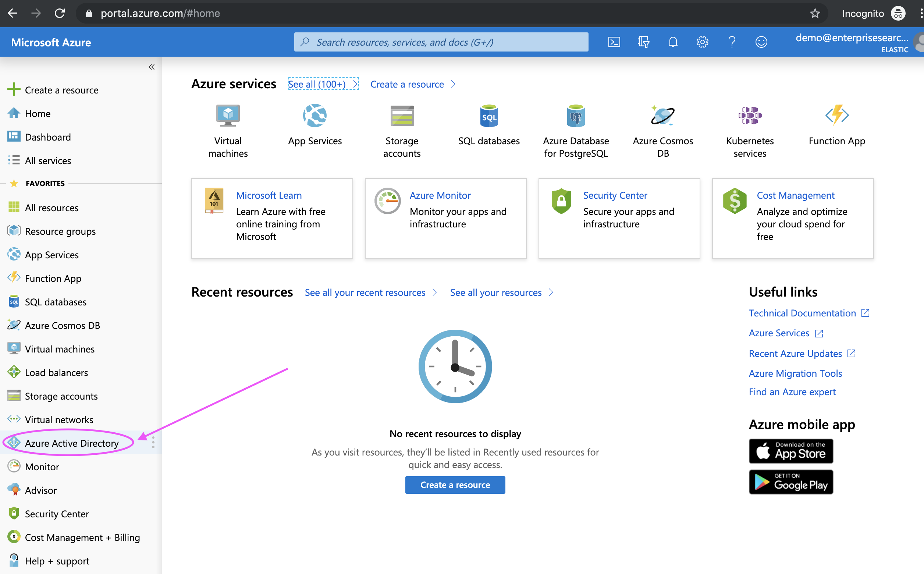The height and width of the screenshot is (574, 924).
Task: Focus the search resources field
Action: [441, 42]
